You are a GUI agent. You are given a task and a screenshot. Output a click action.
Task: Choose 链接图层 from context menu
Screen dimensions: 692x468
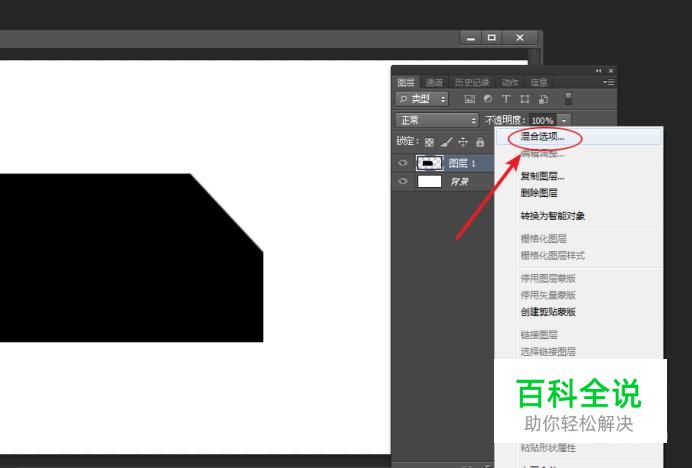[579, 335]
